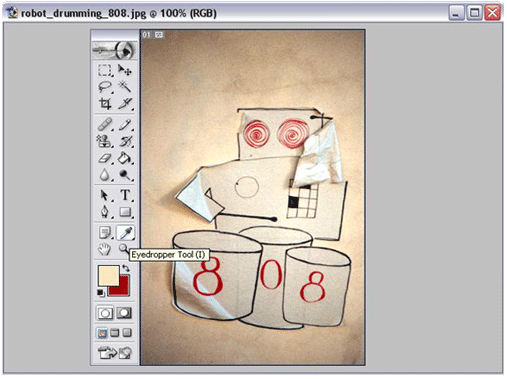Close the robot_drumming_808.jpg window
This screenshot has width=507, height=379.
pyautogui.click(x=492, y=13)
